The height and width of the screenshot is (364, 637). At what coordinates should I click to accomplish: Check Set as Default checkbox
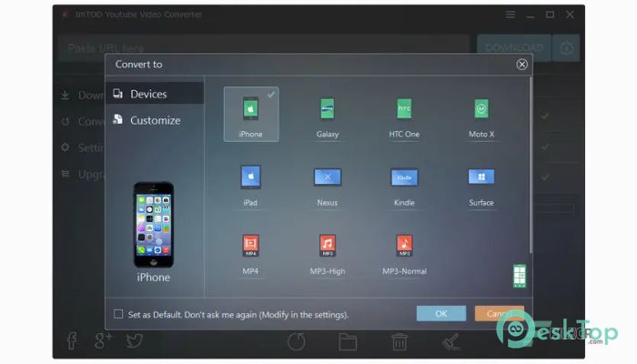pos(118,314)
